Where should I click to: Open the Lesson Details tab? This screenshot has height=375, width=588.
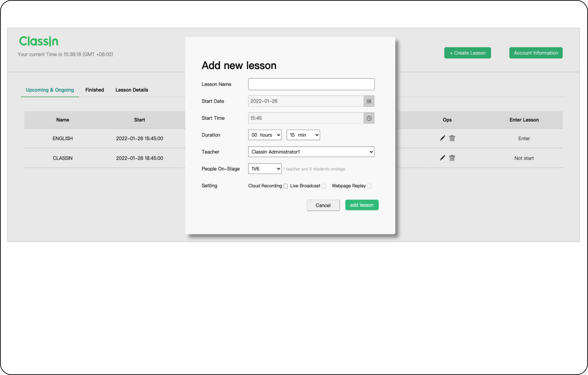(x=132, y=90)
